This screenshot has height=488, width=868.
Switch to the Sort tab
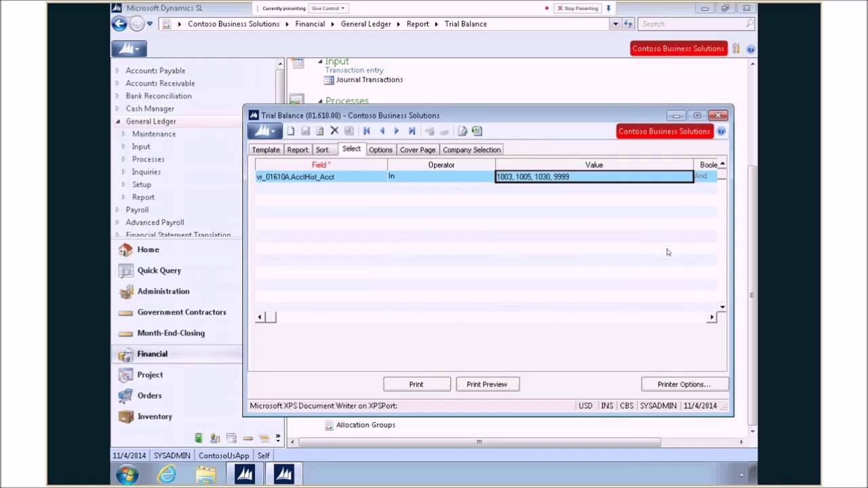pos(322,150)
